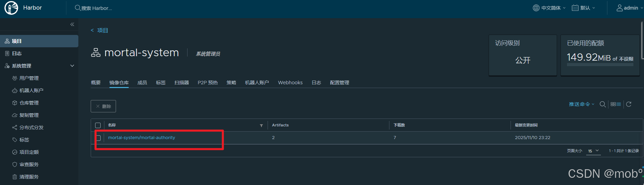Screen dimensions: 644x185
Task: Check the mortal-system/mortal-authority row checkbox
Action: [98, 138]
